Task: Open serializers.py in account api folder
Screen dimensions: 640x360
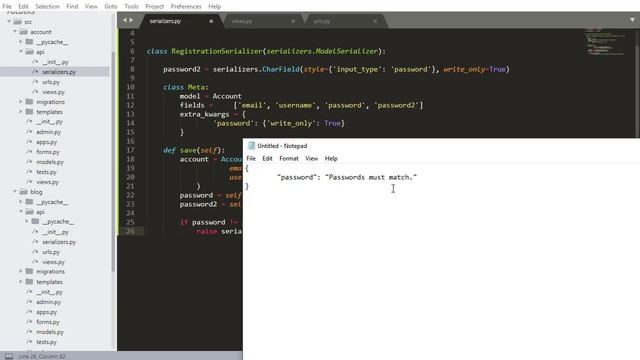Action: coord(59,72)
